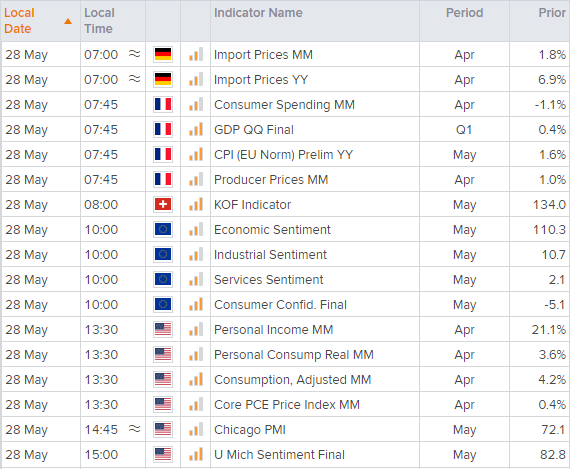Image resolution: width=570 pixels, height=469 pixels.
Task: Click the approximate-time symbol beside 14:45
Action: point(135,429)
